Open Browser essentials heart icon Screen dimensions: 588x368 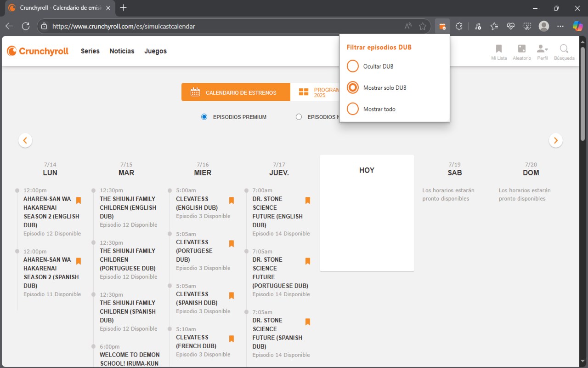(x=511, y=26)
